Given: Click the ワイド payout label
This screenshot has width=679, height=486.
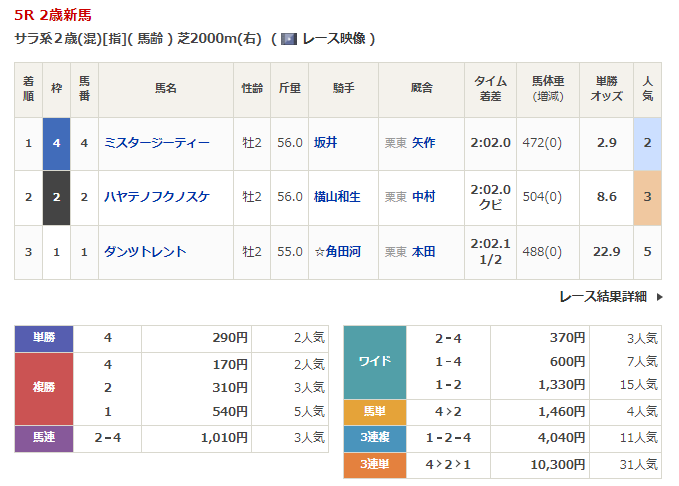Looking at the screenshot, I should coord(374,362).
